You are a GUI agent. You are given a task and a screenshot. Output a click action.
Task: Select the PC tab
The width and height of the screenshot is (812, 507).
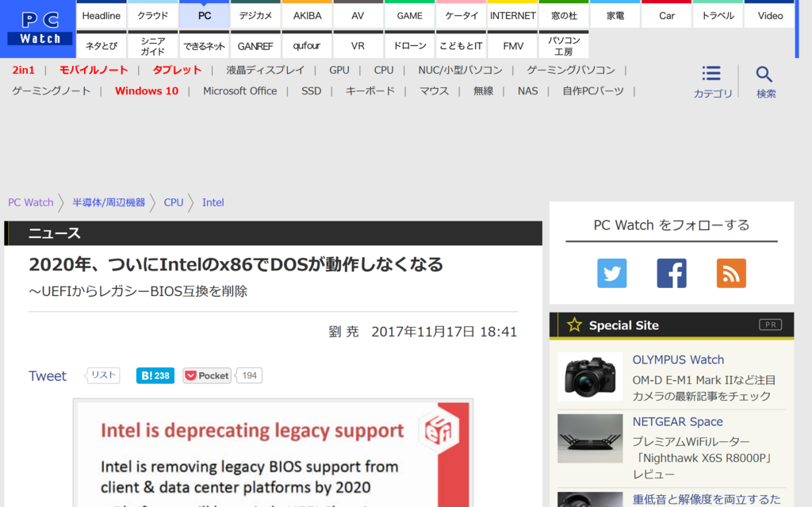coord(205,16)
